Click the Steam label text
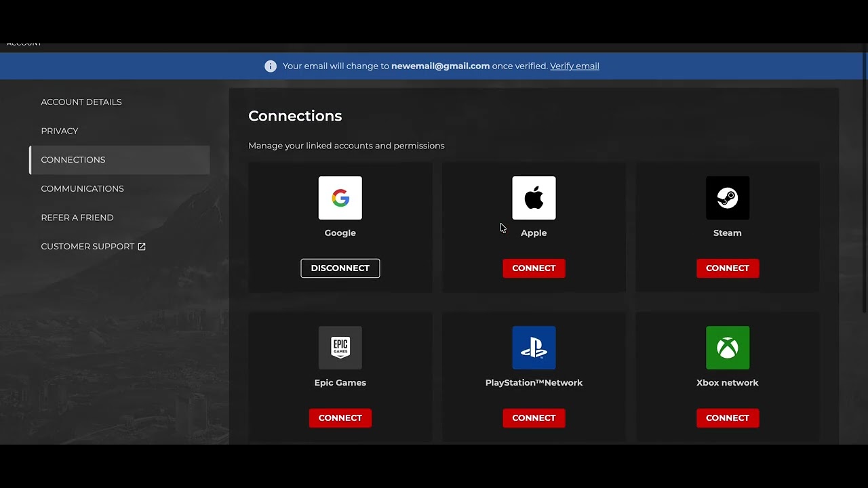 [728, 233]
